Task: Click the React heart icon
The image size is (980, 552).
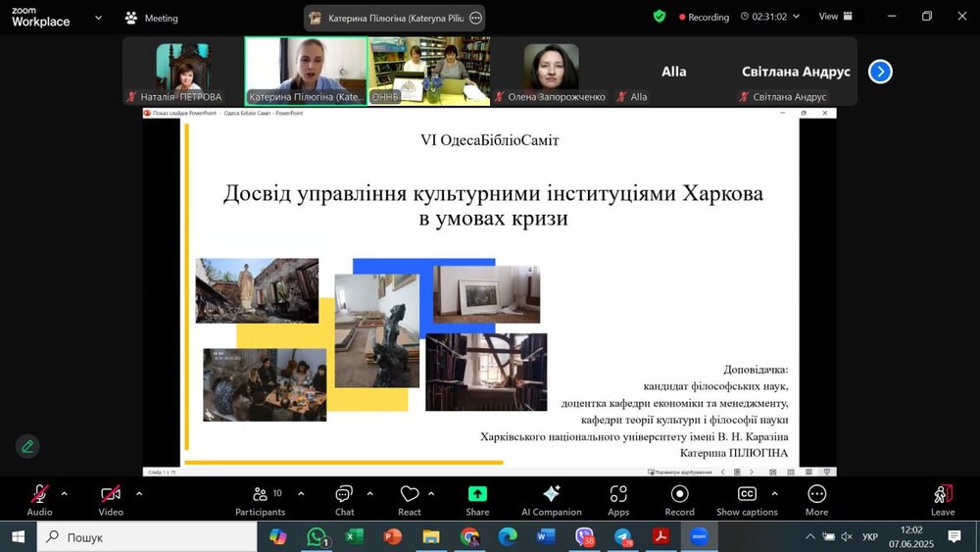Action: (x=410, y=499)
